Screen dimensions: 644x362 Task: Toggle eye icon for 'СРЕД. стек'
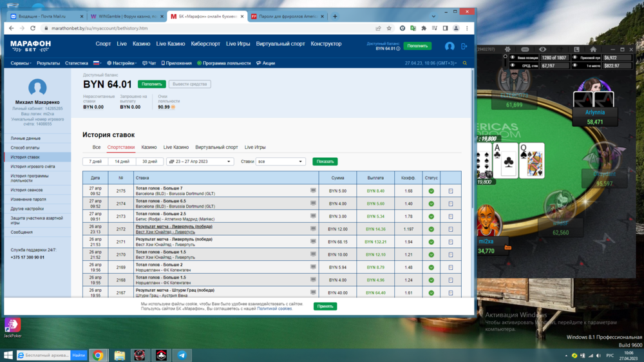(513, 66)
